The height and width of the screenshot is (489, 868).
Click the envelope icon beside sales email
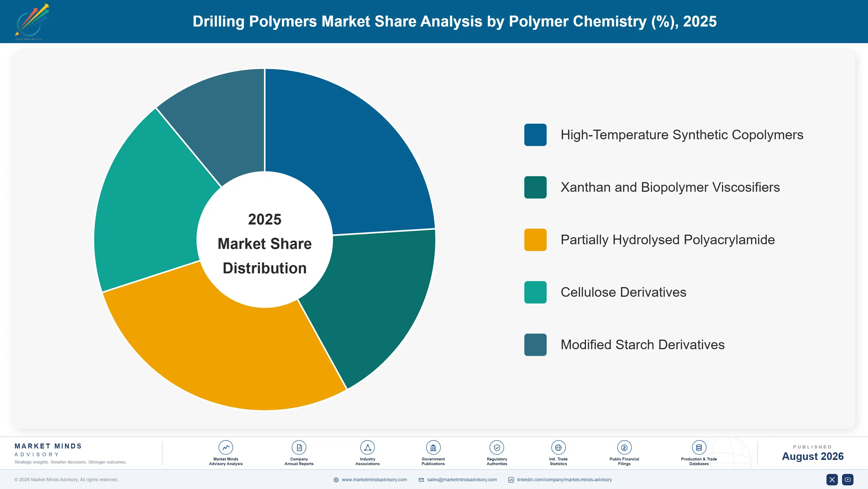pyautogui.click(x=421, y=480)
